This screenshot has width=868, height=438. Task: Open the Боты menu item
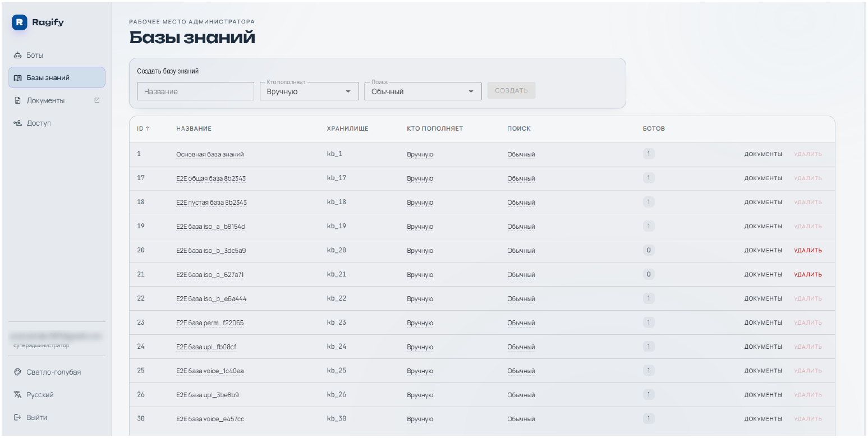coord(57,56)
